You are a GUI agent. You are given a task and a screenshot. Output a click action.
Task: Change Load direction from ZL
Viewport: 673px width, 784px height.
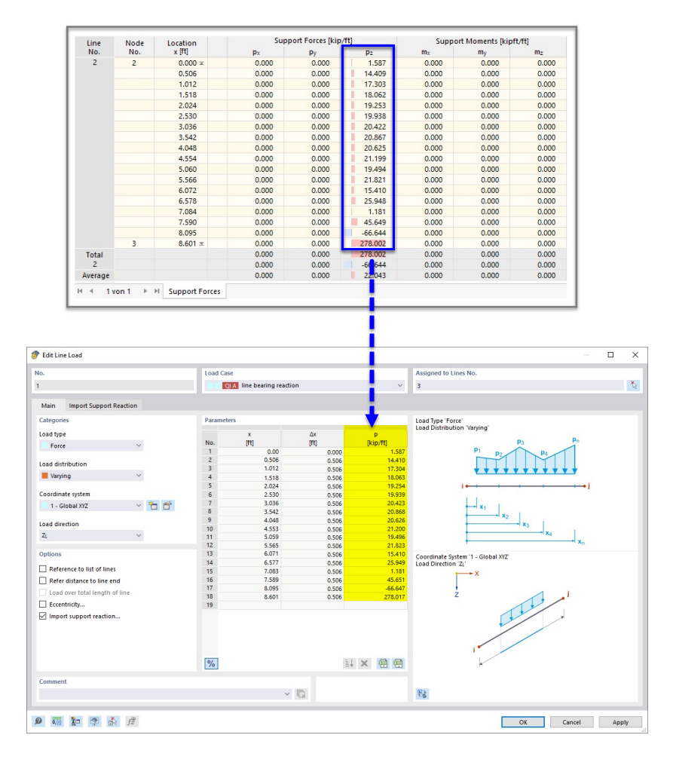click(x=138, y=534)
